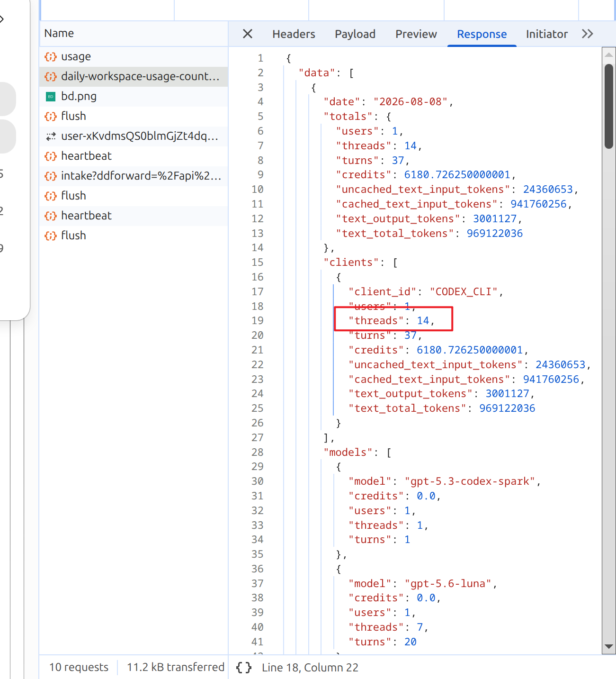The width and height of the screenshot is (616, 679).
Task: Click JSON icon beside daily-workspace-usage-count
Action: click(51, 77)
